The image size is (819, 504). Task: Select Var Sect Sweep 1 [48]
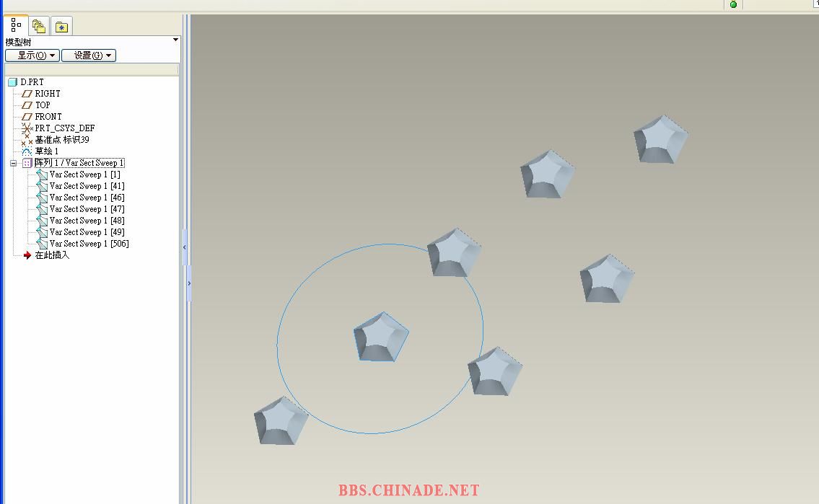coord(87,220)
